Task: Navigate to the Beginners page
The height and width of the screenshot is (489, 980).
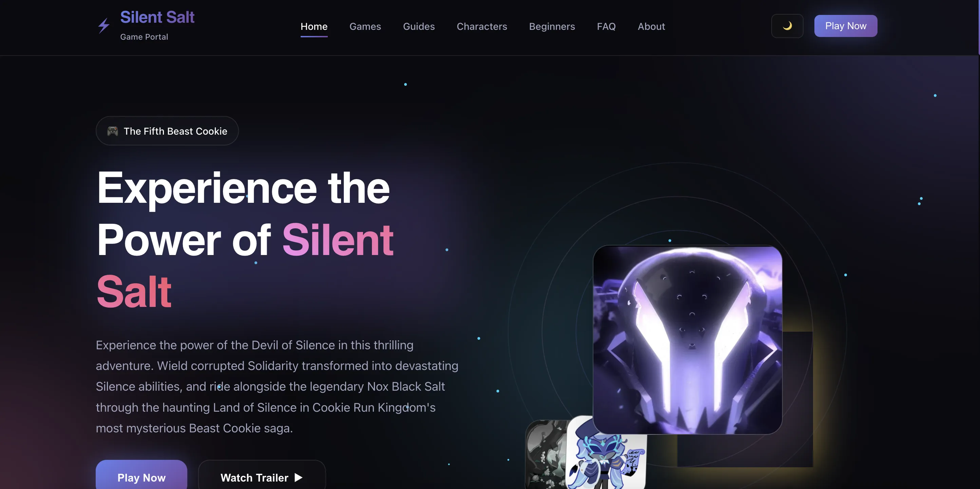Action: 552,26
